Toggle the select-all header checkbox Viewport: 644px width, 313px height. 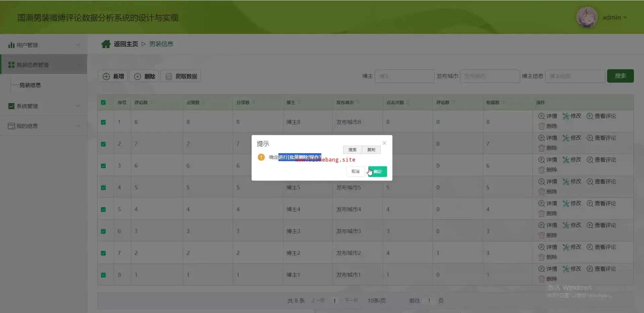[x=103, y=102]
